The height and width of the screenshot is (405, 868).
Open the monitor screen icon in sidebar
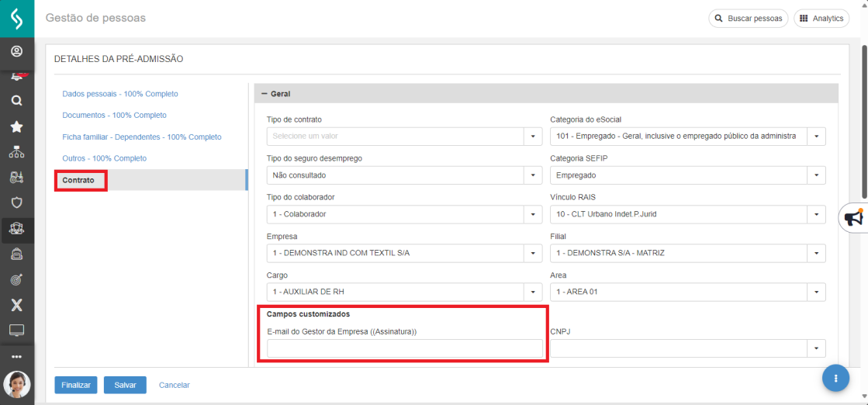tap(16, 331)
